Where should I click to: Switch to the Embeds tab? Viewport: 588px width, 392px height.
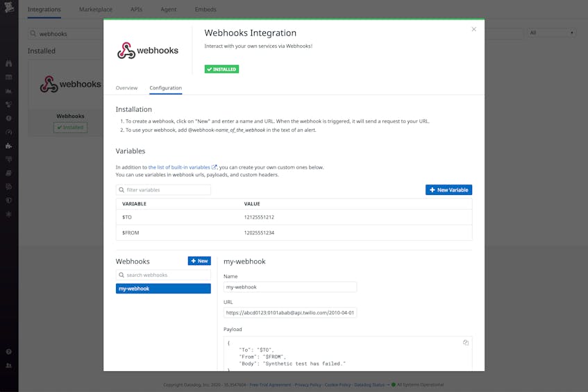205,10
